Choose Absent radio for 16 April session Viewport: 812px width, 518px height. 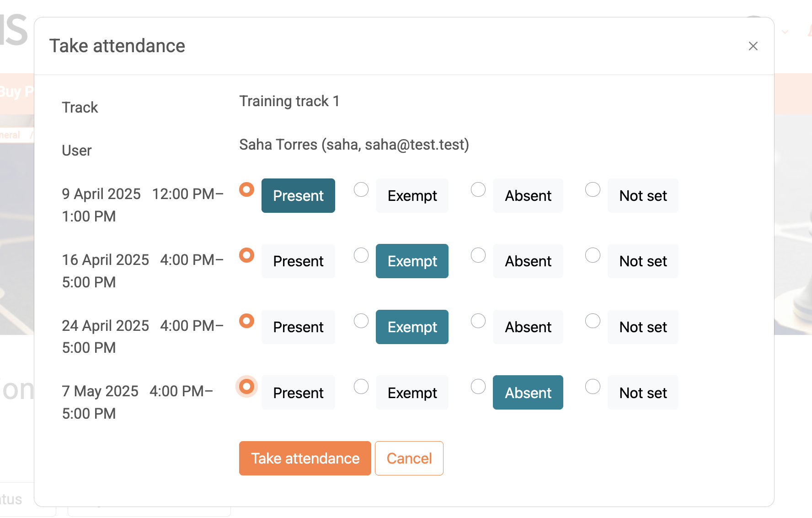coord(478,255)
